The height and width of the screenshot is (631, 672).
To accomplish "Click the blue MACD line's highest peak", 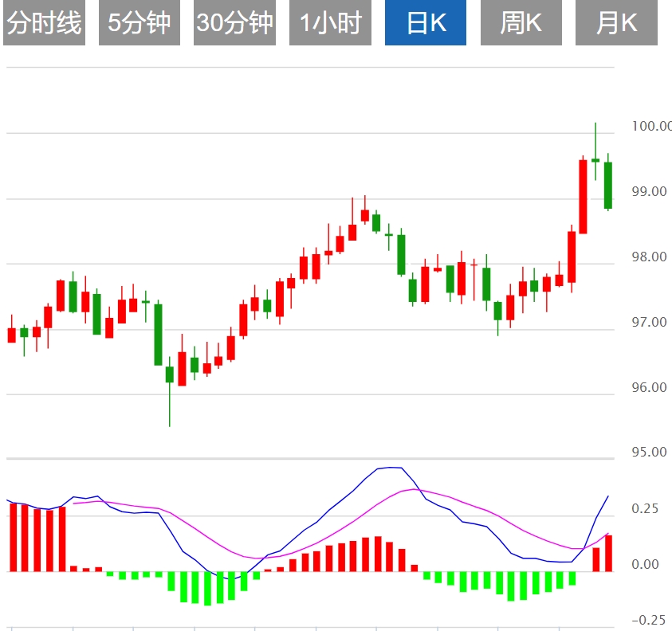I will coord(391,468).
